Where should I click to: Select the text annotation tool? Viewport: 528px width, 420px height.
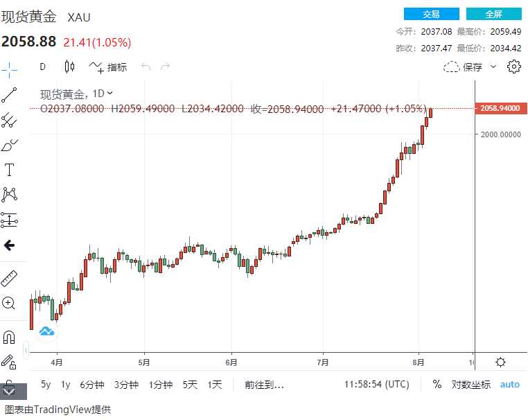point(10,170)
